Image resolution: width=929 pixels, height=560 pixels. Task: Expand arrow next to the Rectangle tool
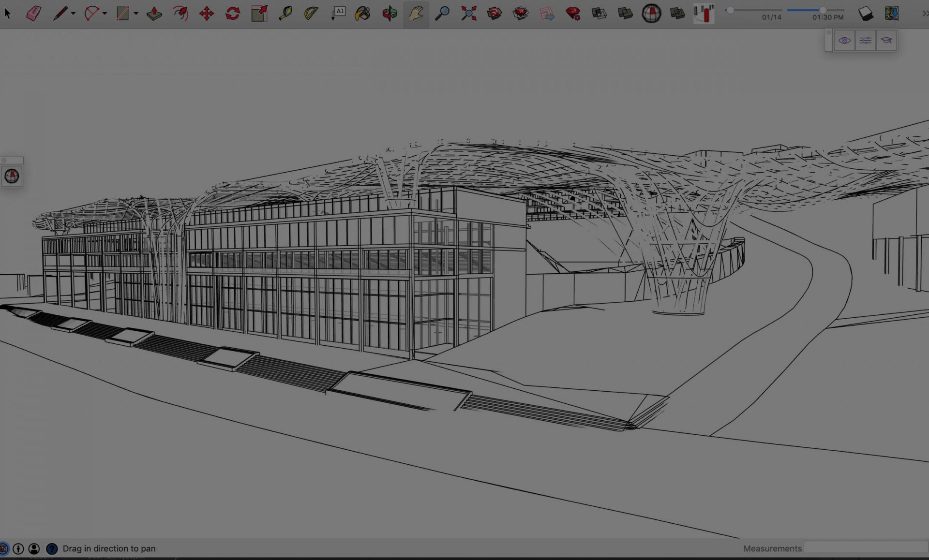(136, 14)
